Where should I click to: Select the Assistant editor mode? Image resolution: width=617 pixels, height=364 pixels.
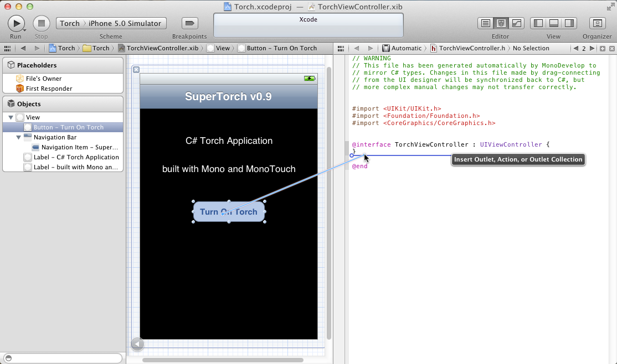pos(501,23)
